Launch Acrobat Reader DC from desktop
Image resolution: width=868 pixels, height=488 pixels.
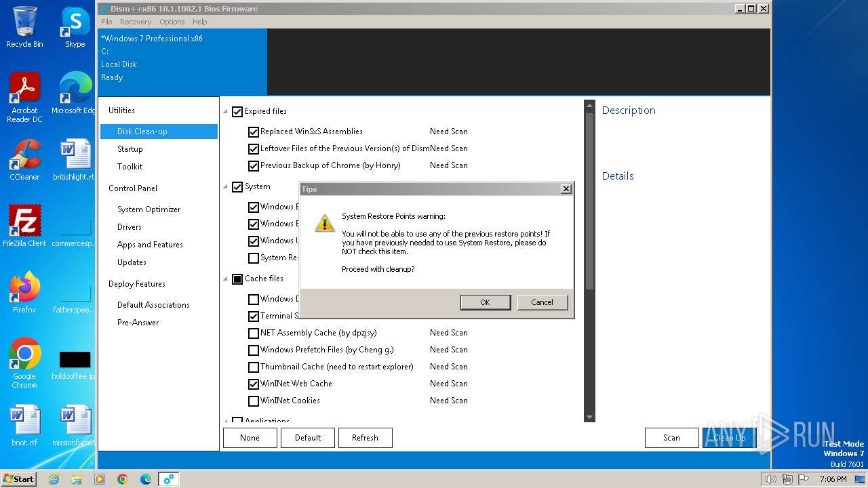coord(24,98)
